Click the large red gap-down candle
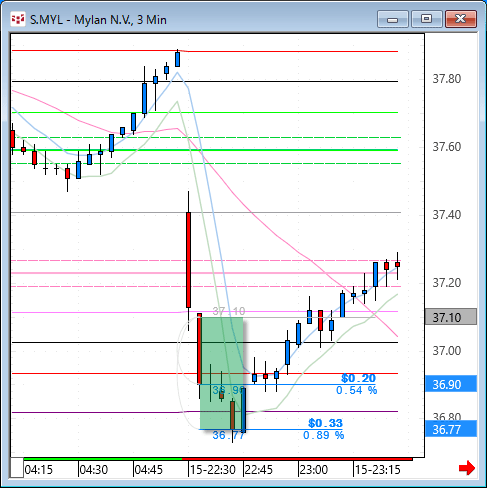 point(188,260)
